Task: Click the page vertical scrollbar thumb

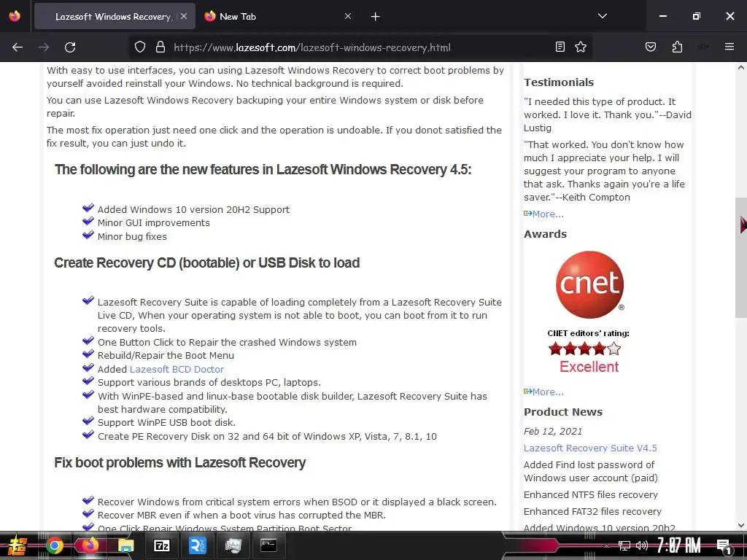Action: click(740, 257)
